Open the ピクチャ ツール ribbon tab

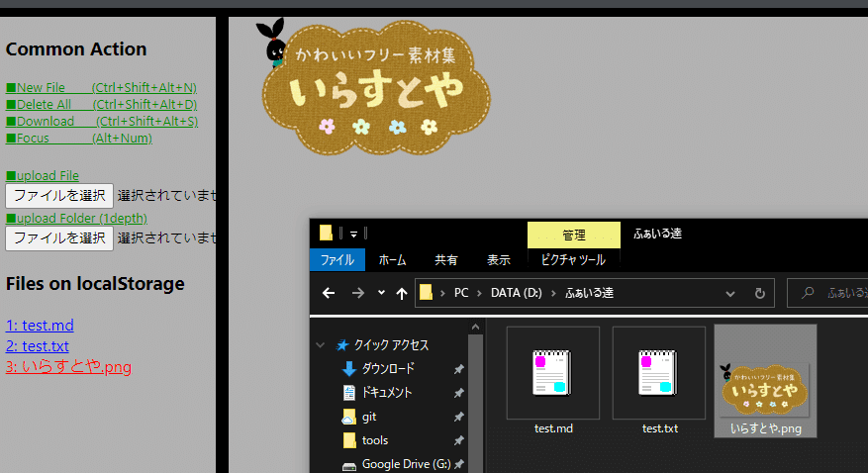(x=573, y=260)
